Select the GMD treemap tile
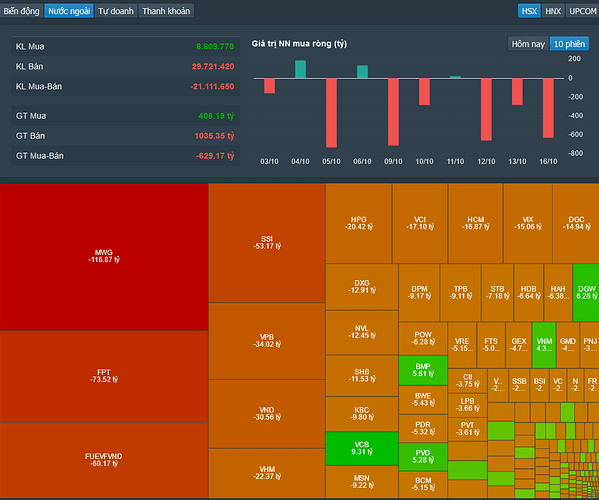This screenshot has width=599, height=500. coord(568,345)
